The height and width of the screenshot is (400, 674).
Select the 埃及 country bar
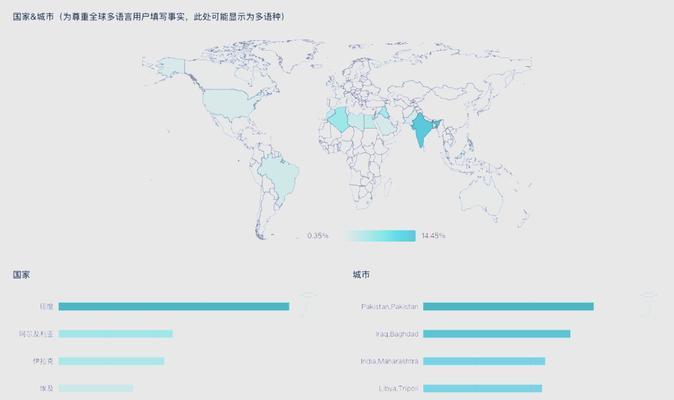click(96, 388)
